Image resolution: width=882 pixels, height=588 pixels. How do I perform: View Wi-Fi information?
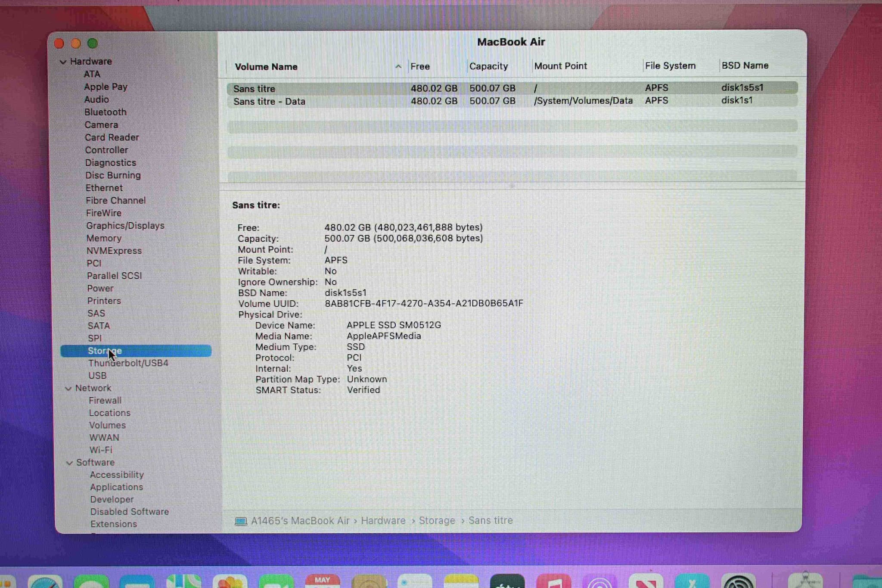click(101, 450)
